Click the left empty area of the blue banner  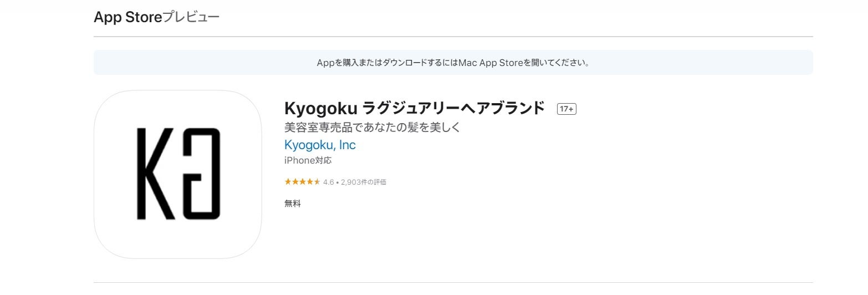194,63
